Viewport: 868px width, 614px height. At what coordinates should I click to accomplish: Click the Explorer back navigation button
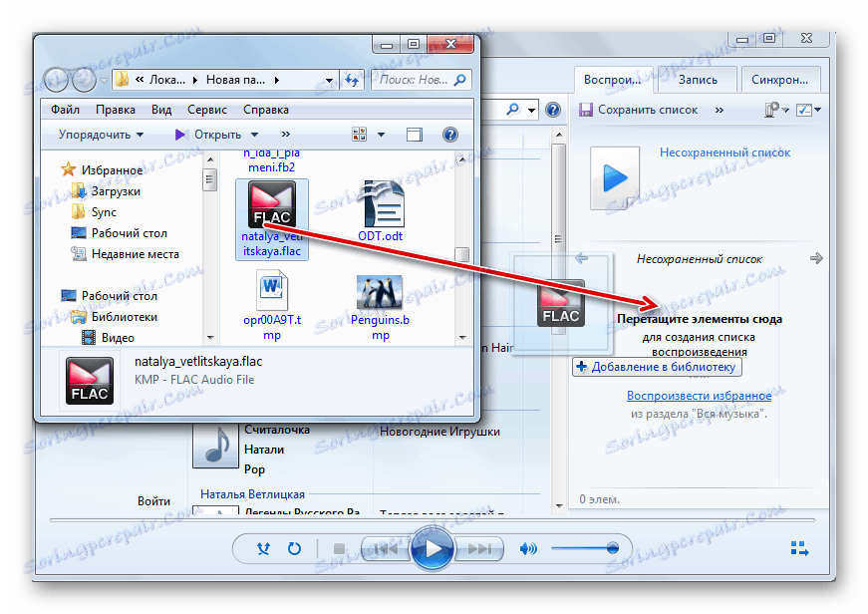point(57,80)
